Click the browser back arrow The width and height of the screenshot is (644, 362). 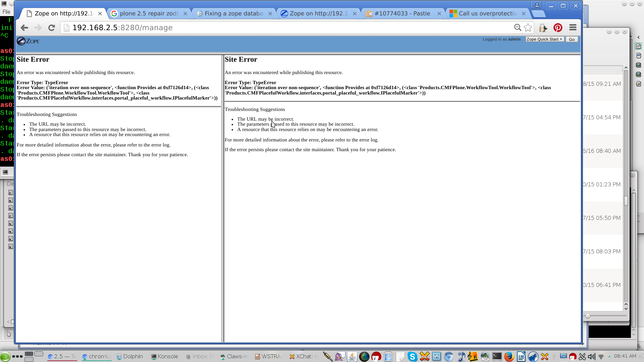[24, 28]
